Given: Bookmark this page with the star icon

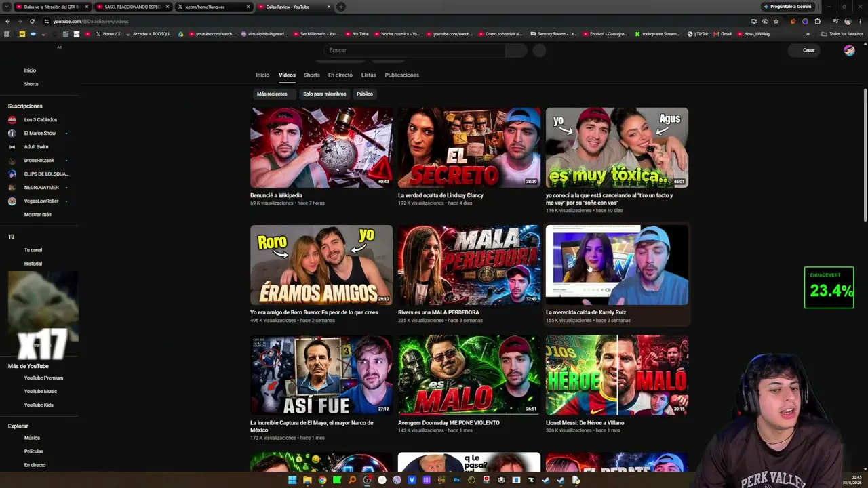Looking at the screenshot, I should tap(776, 21).
